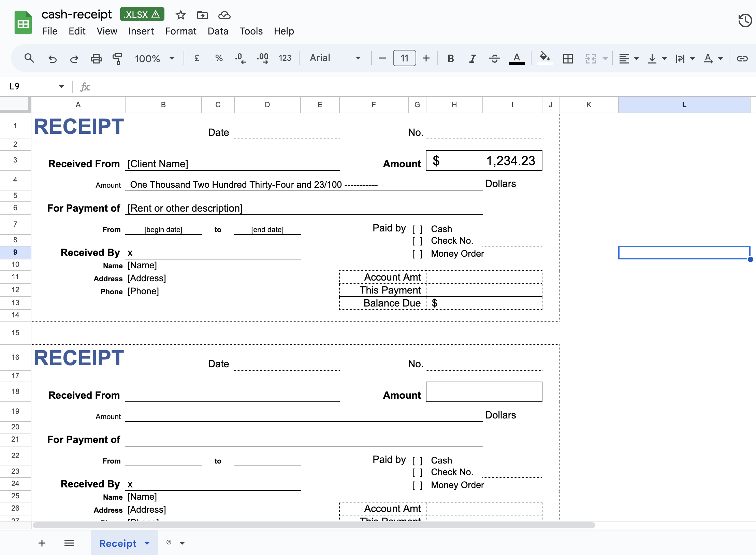Open text wrapping dropdown

coord(685,59)
